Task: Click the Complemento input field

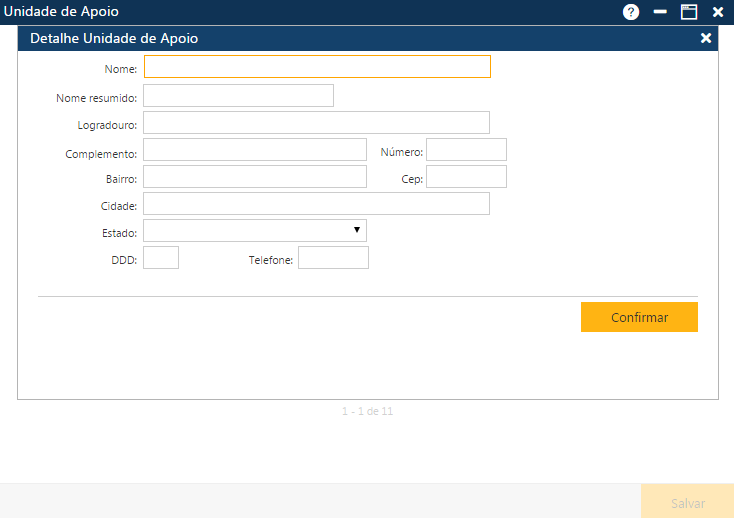Action: click(255, 150)
